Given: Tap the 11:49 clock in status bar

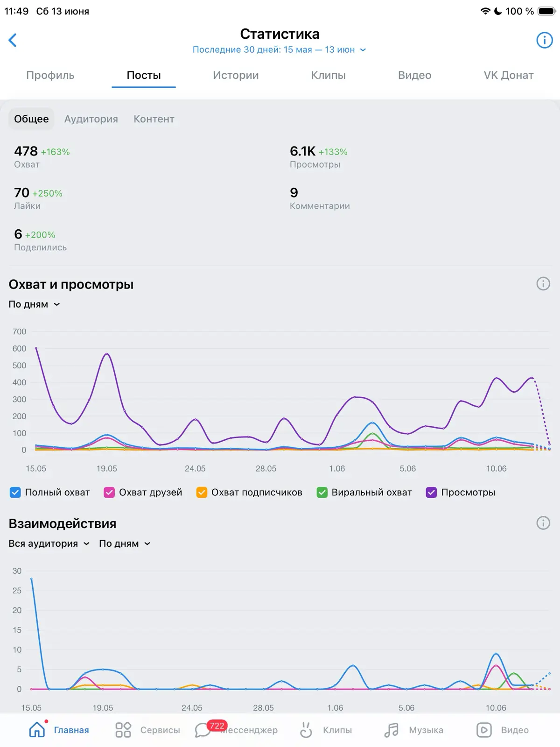Looking at the screenshot, I should pos(16,11).
